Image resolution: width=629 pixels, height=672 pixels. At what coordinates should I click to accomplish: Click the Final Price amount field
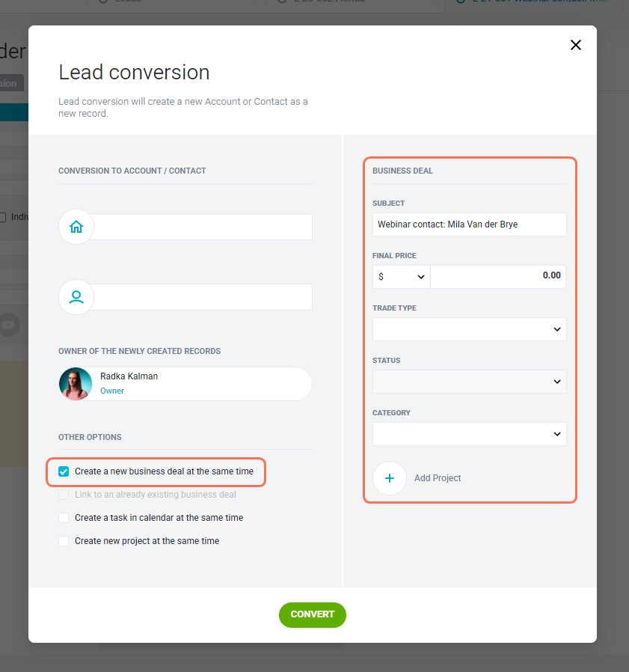point(498,277)
